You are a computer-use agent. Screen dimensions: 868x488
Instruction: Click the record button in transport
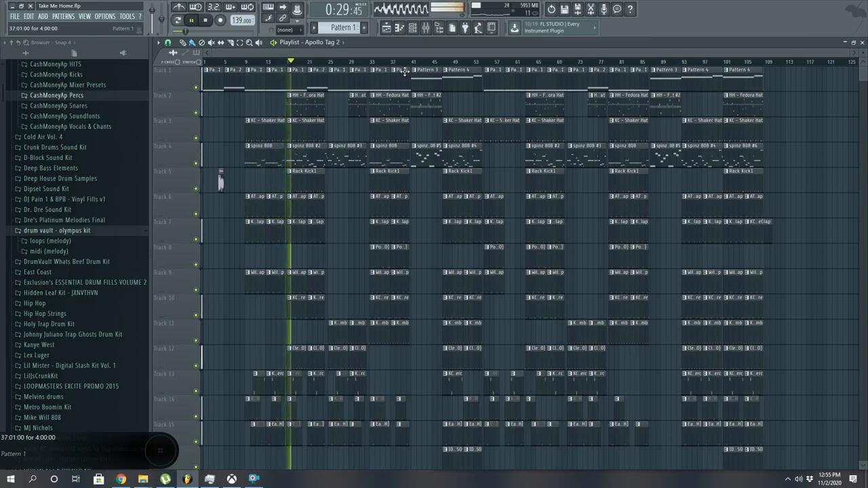[220, 20]
